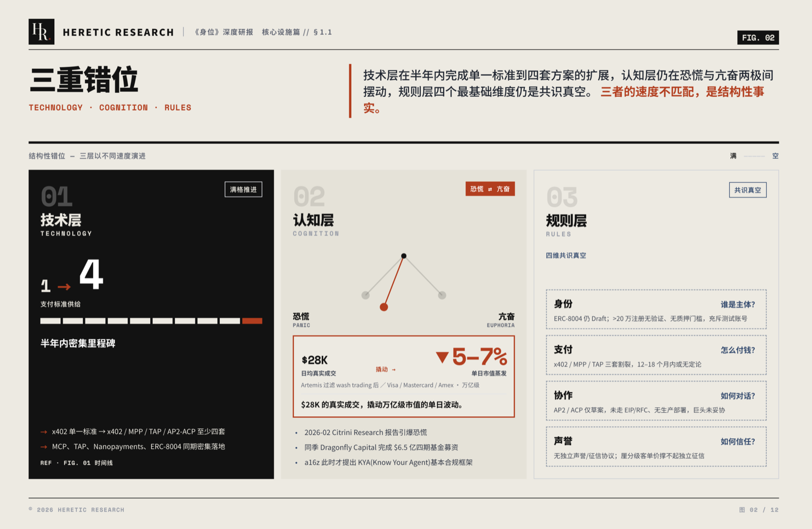
Task: Select the 声誉 rule card
Action: tap(656, 446)
